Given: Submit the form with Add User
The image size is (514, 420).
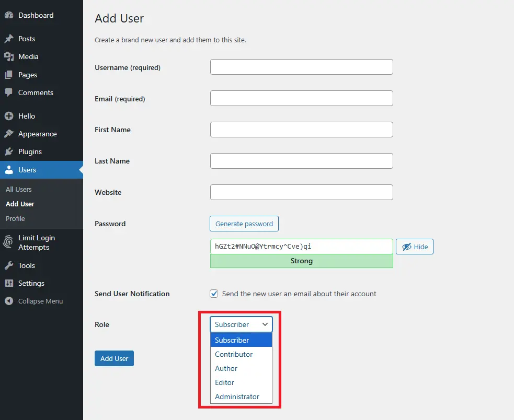Looking at the screenshot, I should point(114,358).
